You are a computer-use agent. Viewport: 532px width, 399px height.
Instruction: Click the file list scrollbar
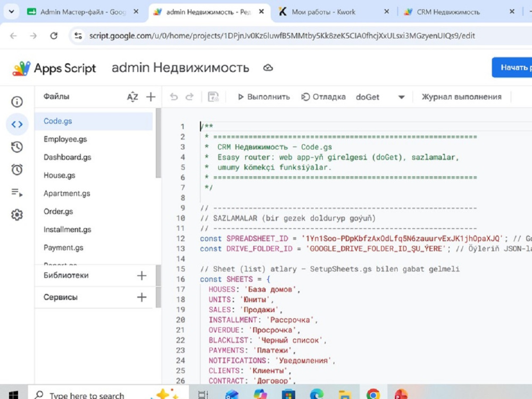point(158,143)
